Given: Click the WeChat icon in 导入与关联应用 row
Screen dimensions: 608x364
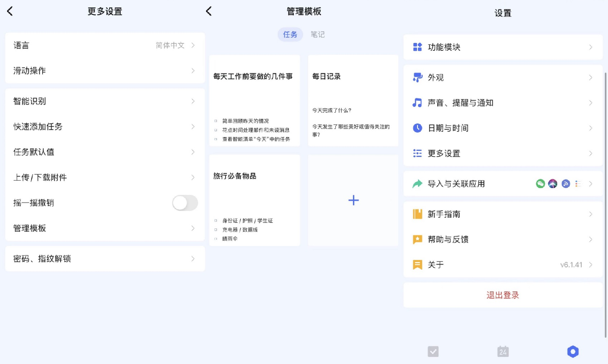Looking at the screenshot, I should pyautogui.click(x=540, y=184).
